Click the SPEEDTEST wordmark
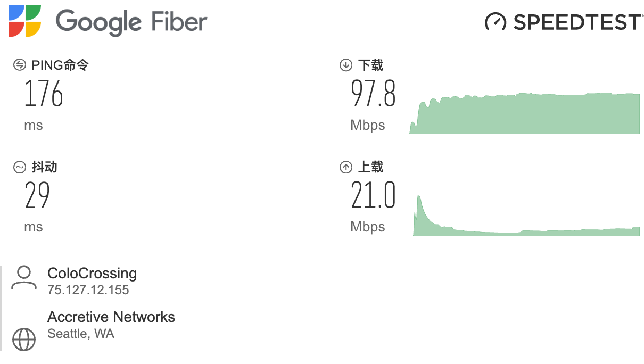644x364 pixels. (577, 22)
